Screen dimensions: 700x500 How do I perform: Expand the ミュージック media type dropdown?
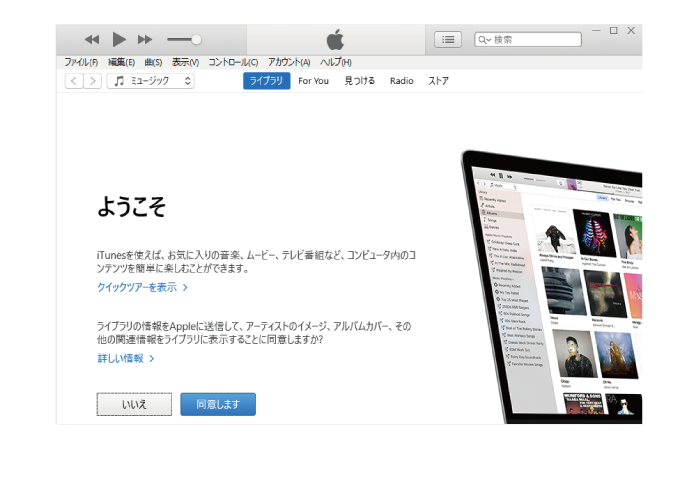tap(150, 81)
